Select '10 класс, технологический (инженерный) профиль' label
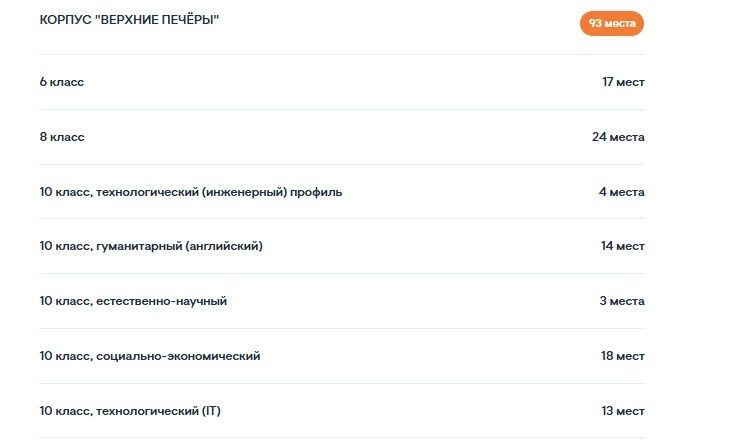This screenshot has height=447, width=755. click(191, 192)
